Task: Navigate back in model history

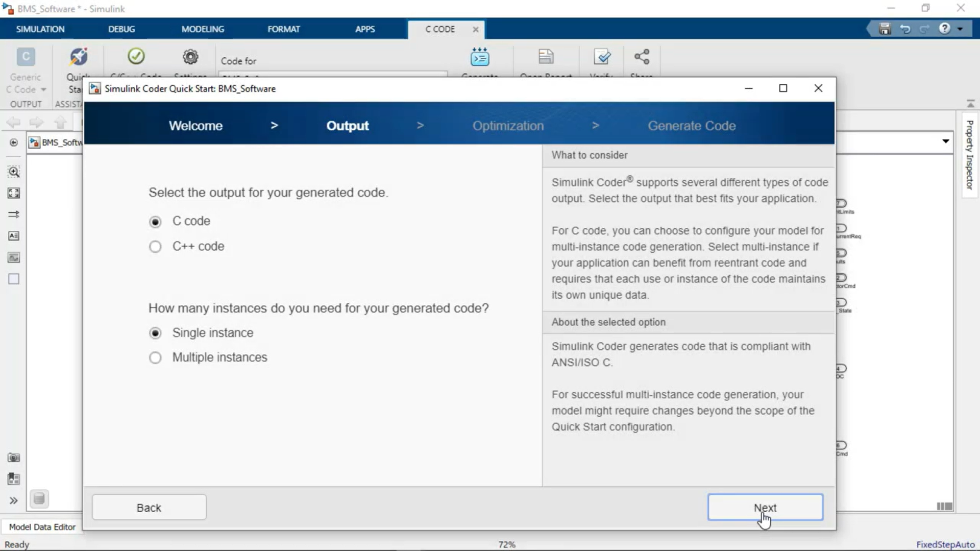Action: click(x=14, y=123)
